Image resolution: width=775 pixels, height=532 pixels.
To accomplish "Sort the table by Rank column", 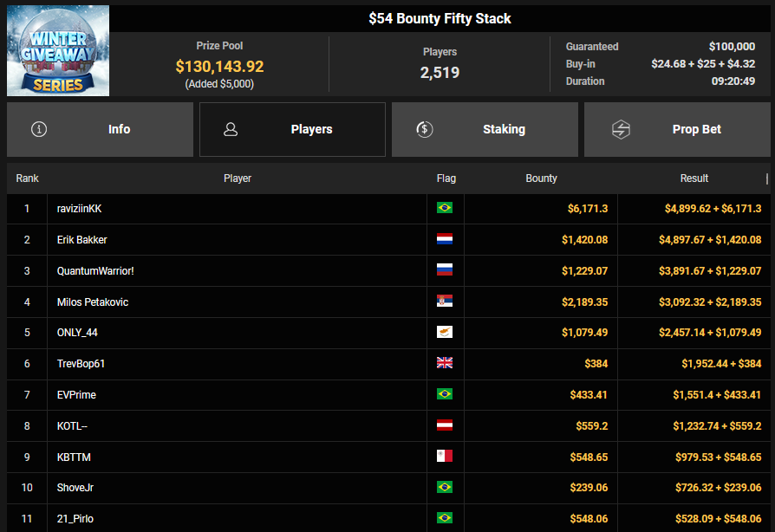I will coord(28,178).
